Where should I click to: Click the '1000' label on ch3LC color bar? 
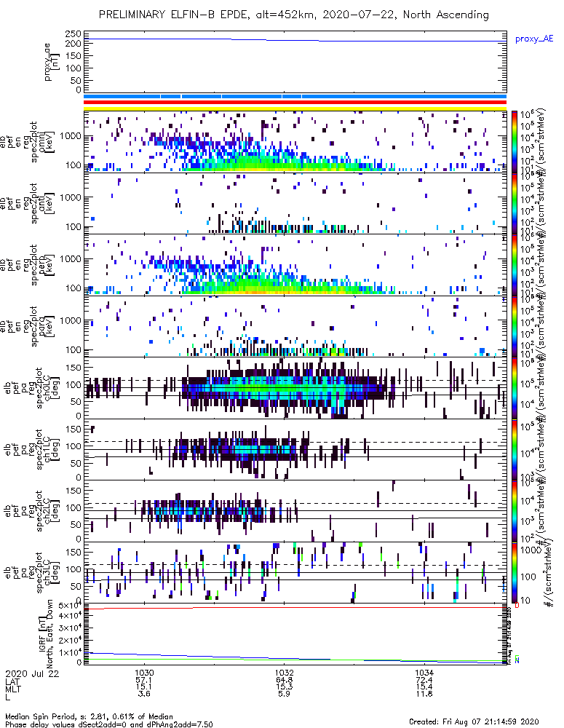click(529, 550)
